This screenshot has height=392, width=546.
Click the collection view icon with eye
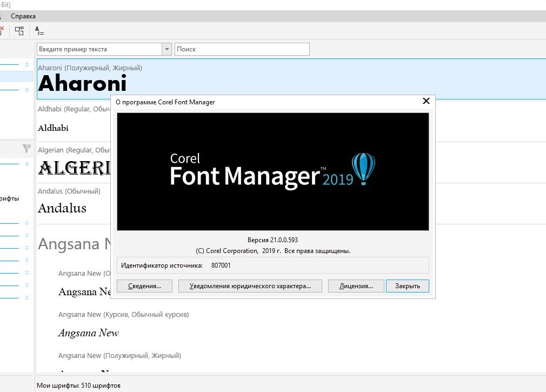click(19, 31)
